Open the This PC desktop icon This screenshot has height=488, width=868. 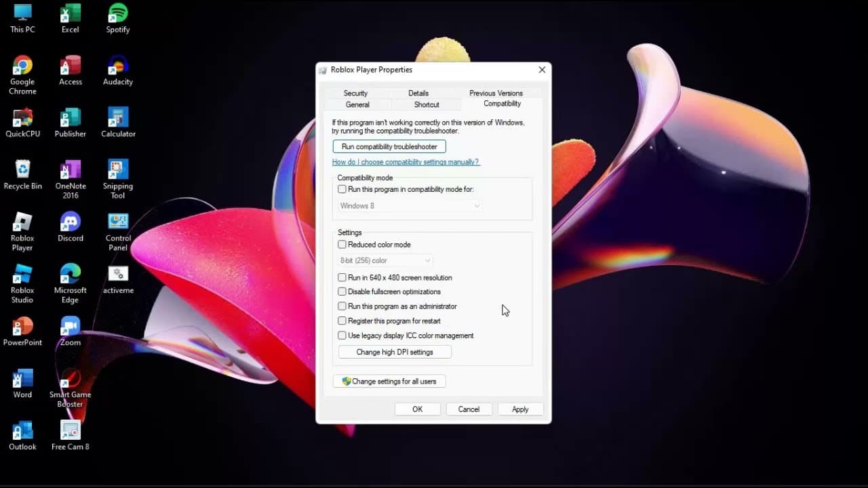[22, 18]
